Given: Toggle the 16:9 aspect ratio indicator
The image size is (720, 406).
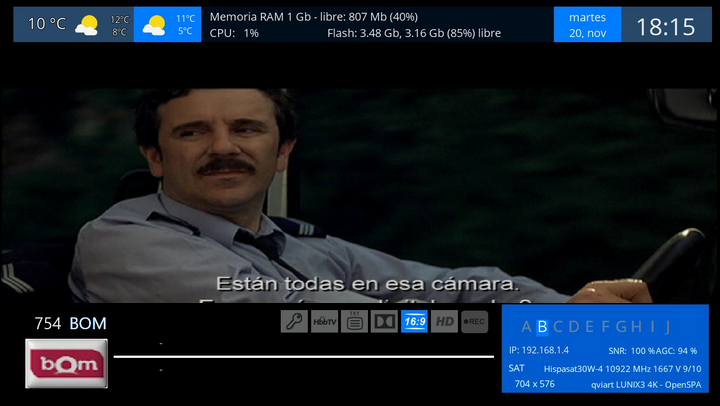Looking at the screenshot, I should pyautogui.click(x=414, y=321).
